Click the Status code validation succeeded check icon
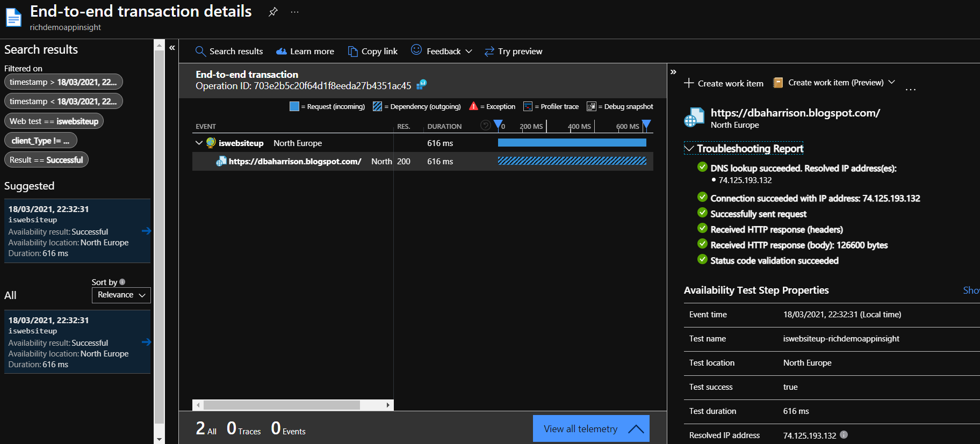This screenshot has height=444, width=980. click(702, 259)
